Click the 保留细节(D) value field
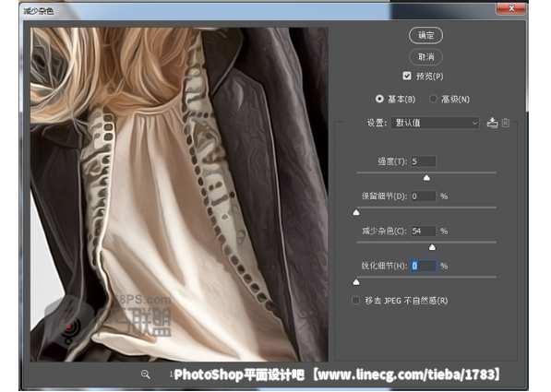 (423, 196)
